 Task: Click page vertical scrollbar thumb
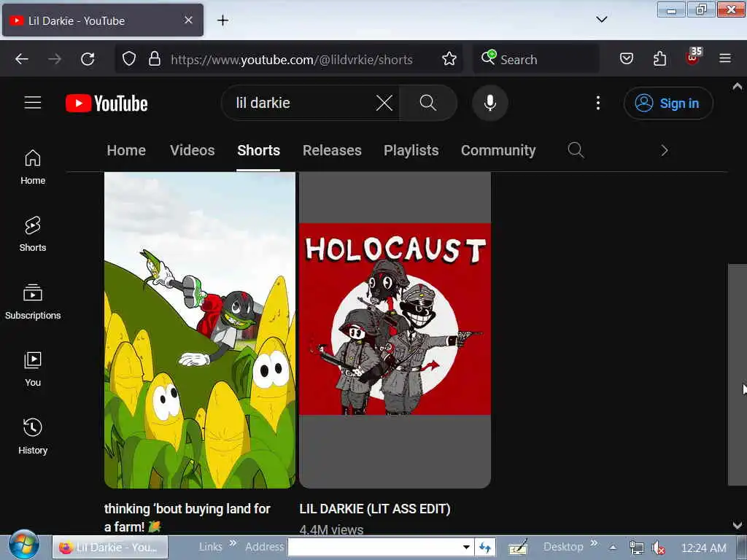(737, 374)
